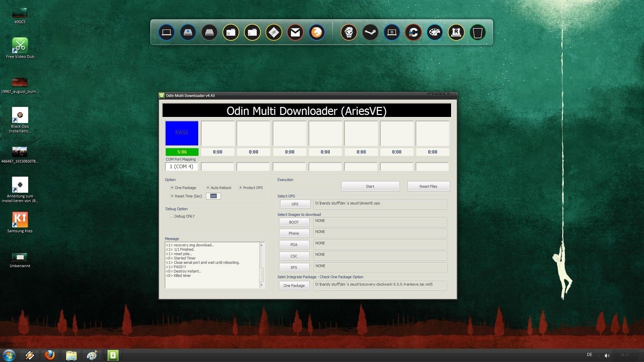Click the "<1> PASS!!!" message log line

pyautogui.click(x=176, y=267)
